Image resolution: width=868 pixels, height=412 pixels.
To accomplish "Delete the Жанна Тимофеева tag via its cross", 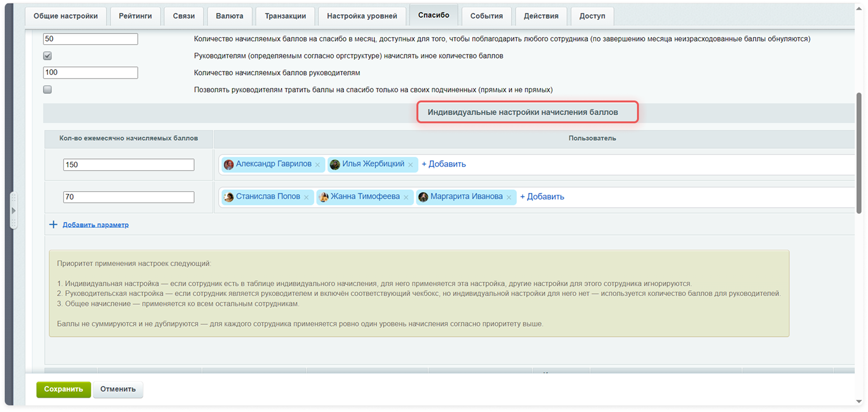I will (x=406, y=197).
